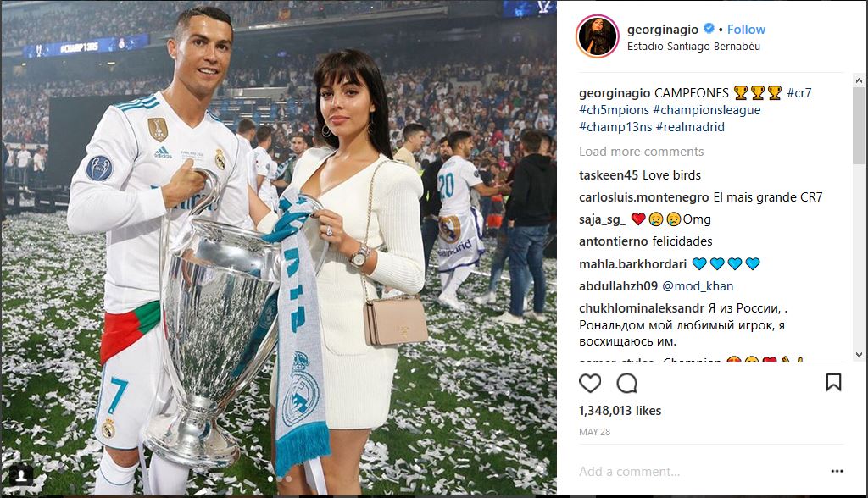Open the #cr7 hashtag
This screenshot has height=498, width=868.
[799, 93]
